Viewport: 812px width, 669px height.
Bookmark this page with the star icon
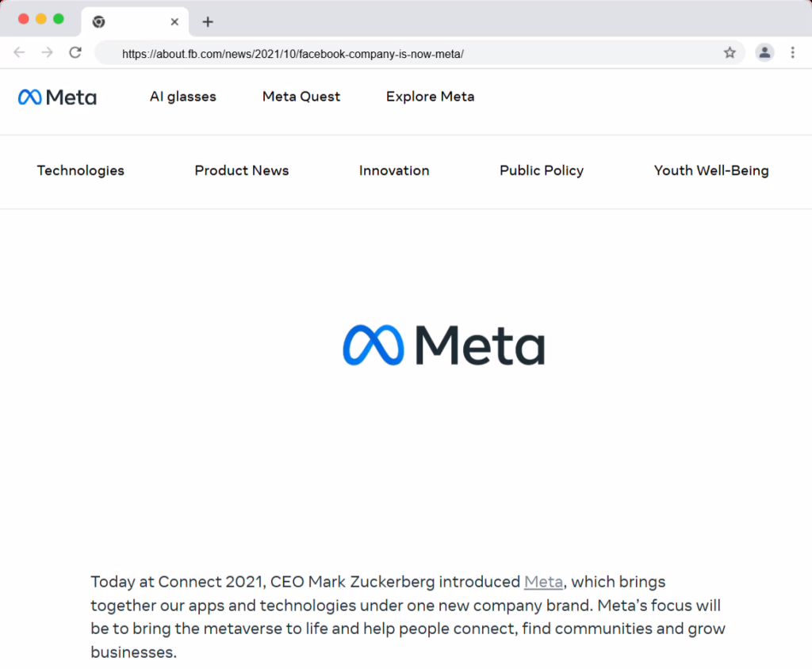pyautogui.click(x=730, y=52)
